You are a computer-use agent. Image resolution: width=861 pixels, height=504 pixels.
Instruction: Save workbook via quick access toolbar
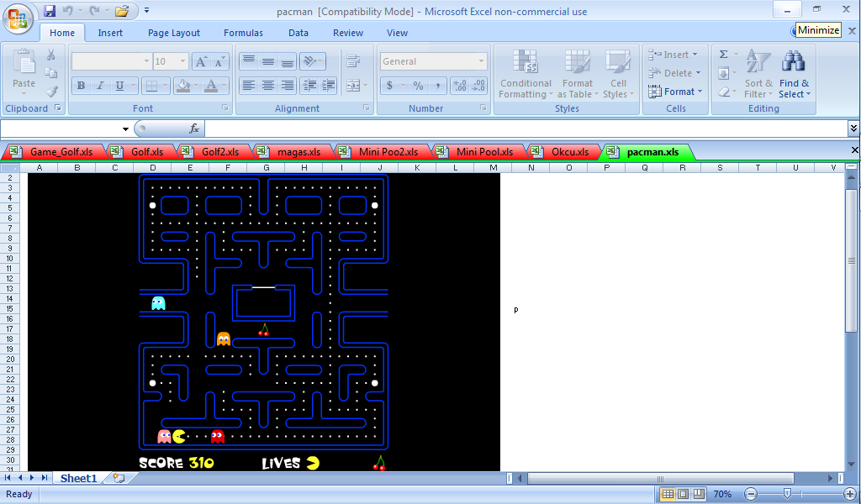click(50, 10)
